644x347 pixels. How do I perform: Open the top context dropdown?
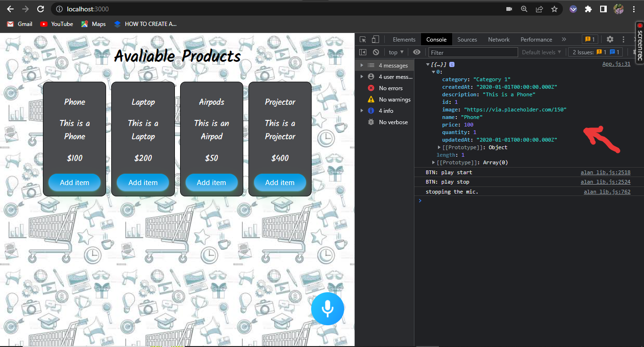(396, 52)
